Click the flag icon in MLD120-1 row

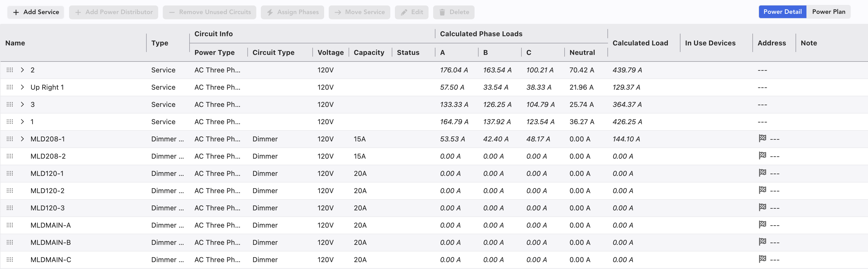[x=762, y=173]
